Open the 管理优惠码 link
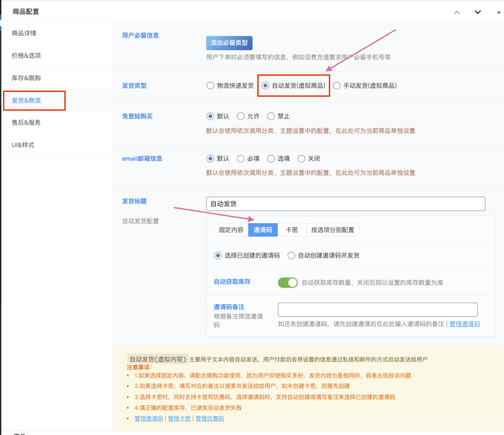 coord(210,418)
